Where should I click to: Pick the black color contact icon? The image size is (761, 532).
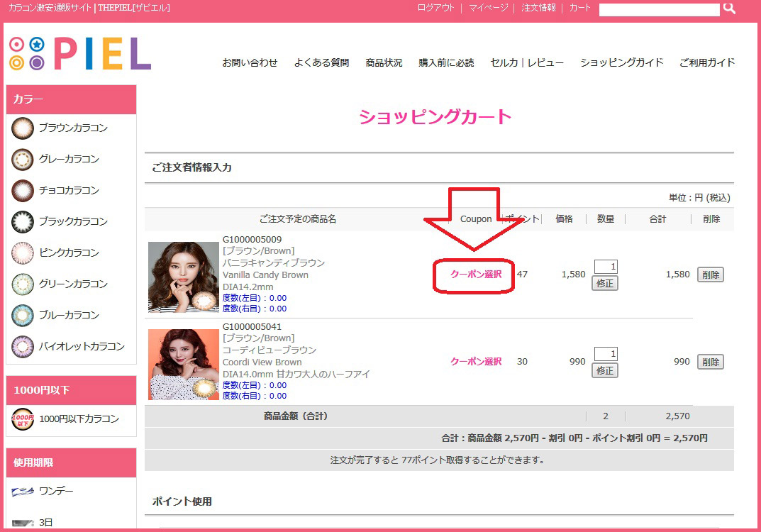click(23, 222)
